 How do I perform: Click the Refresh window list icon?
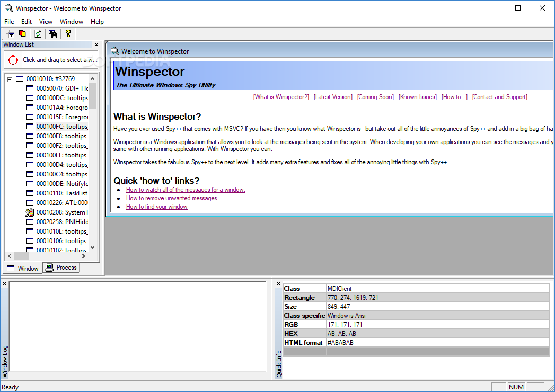click(38, 34)
